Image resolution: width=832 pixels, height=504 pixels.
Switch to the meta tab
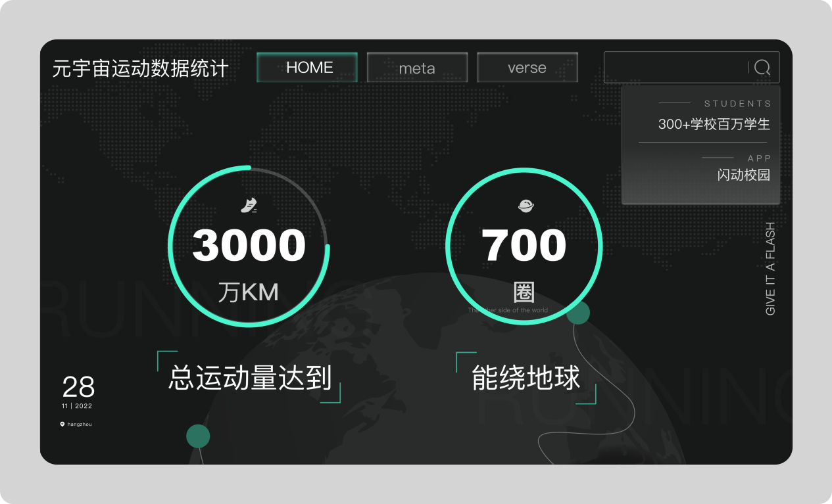pos(417,68)
